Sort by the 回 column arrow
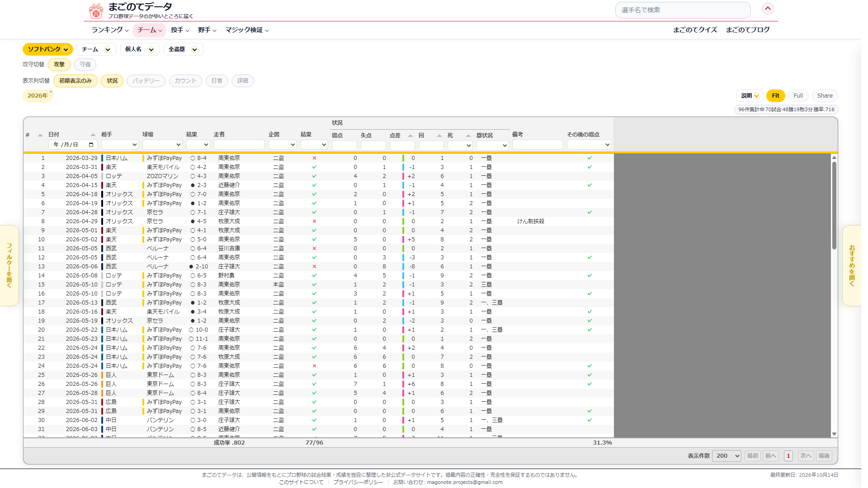This screenshot has height=488, width=868. (439, 136)
